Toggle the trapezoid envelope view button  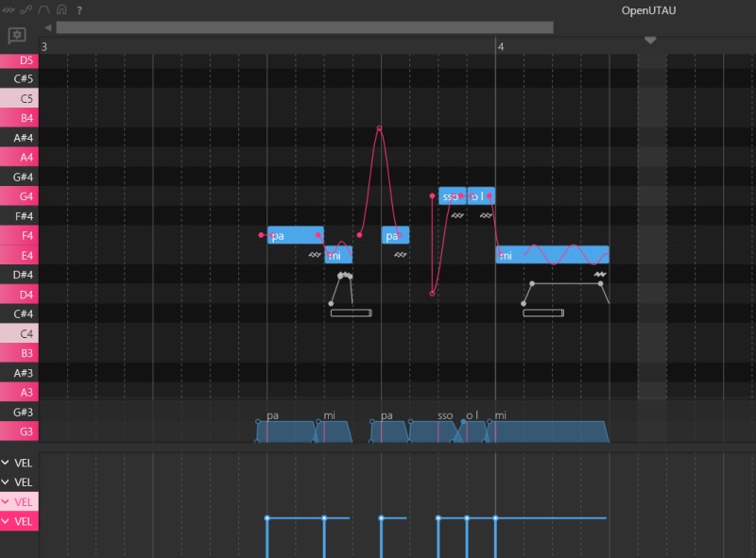43,9
